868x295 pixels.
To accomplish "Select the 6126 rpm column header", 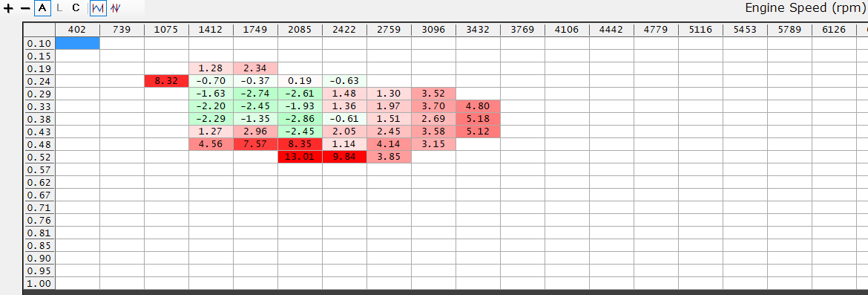I will (834, 30).
